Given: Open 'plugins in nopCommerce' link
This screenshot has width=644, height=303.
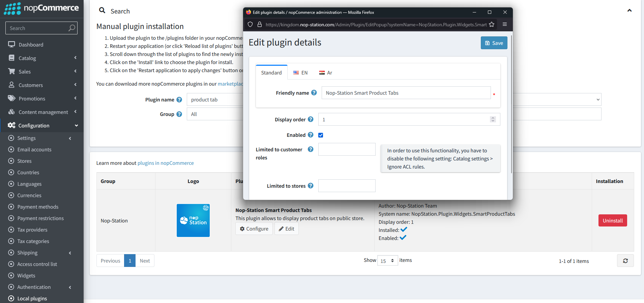Looking at the screenshot, I should pos(166,163).
